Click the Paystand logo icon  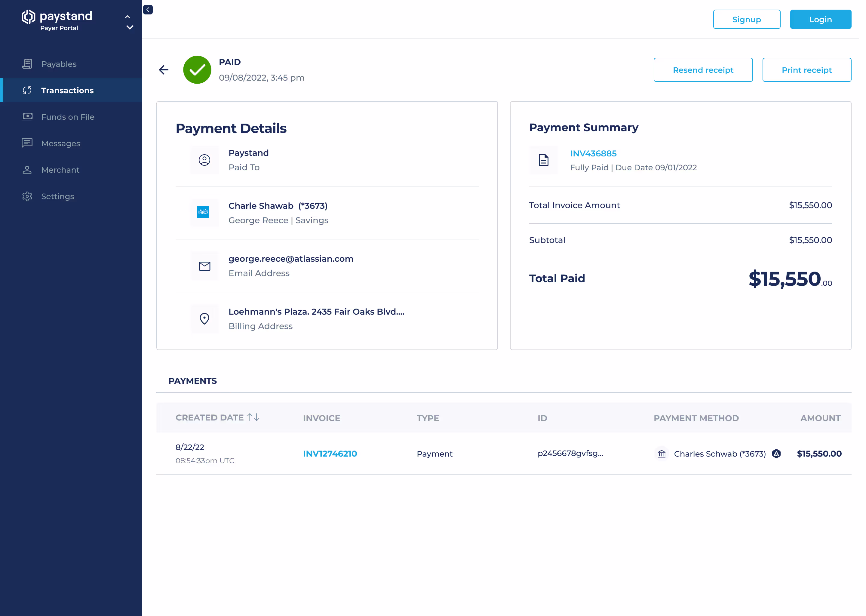[x=28, y=17]
